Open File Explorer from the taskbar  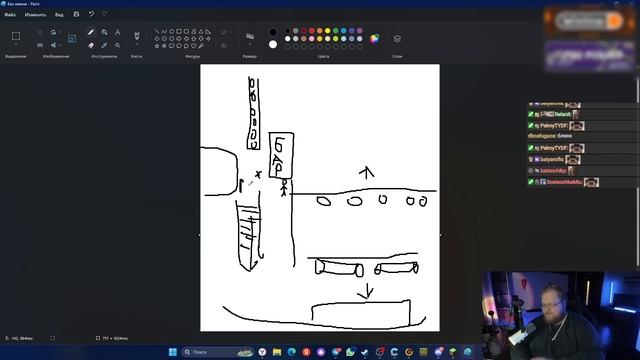277,352
